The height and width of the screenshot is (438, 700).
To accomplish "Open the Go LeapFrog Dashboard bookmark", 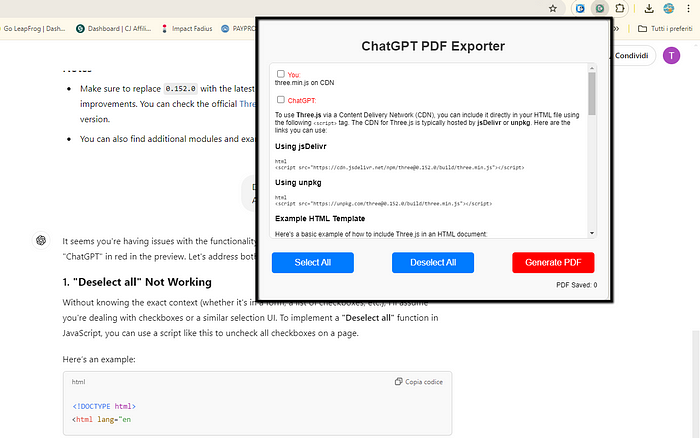I will click(x=33, y=29).
